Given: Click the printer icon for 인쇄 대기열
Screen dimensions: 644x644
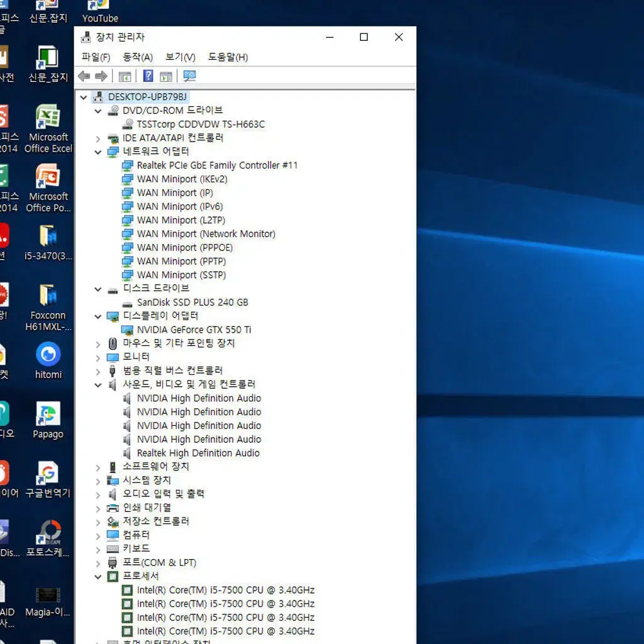Looking at the screenshot, I should tap(113, 508).
